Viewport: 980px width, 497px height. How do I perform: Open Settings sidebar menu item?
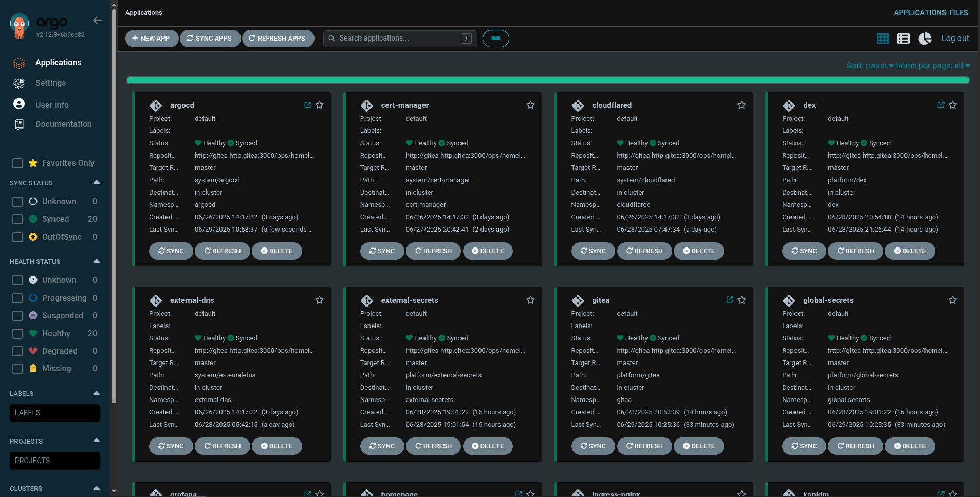click(x=50, y=83)
